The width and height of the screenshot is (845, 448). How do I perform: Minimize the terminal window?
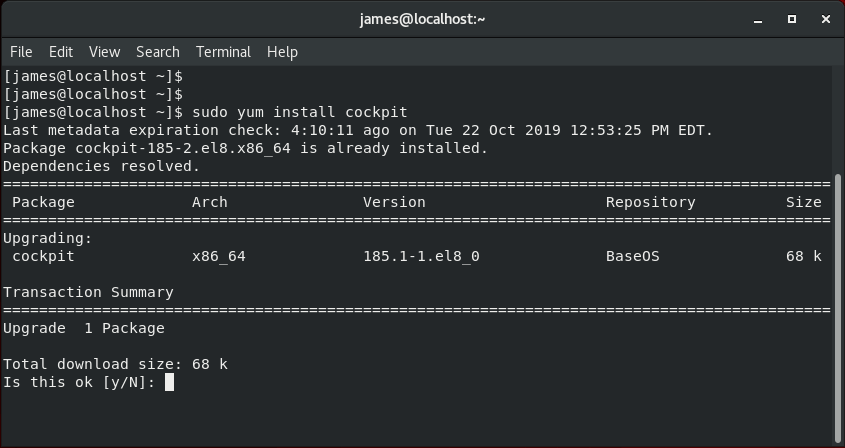click(x=758, y=19)
